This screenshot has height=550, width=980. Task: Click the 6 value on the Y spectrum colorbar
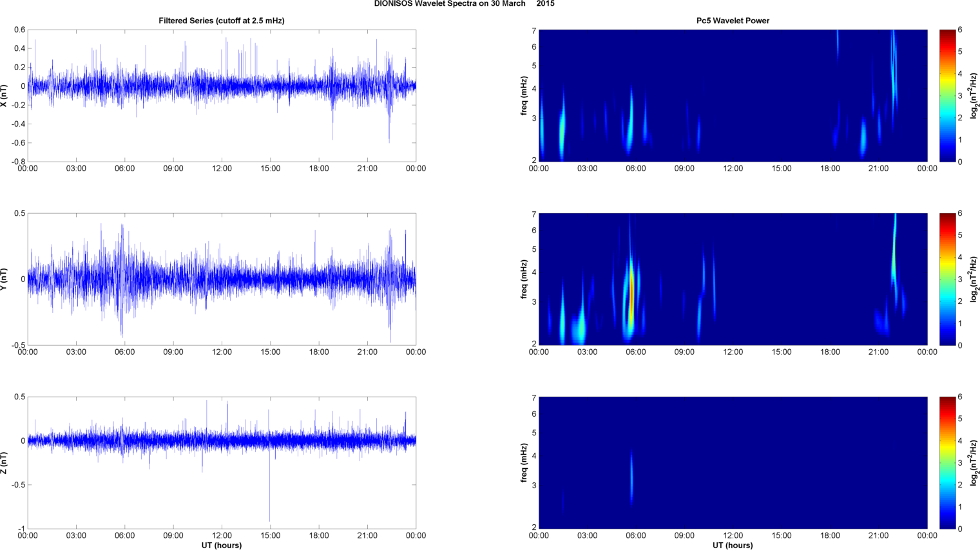click(960, 213)
